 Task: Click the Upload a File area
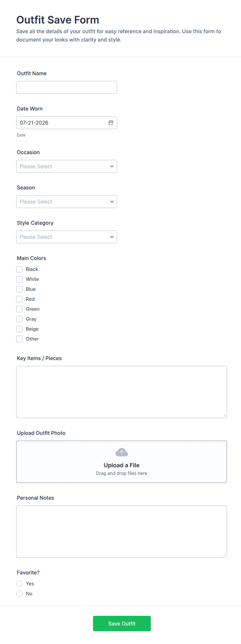(x=122, y=462)
